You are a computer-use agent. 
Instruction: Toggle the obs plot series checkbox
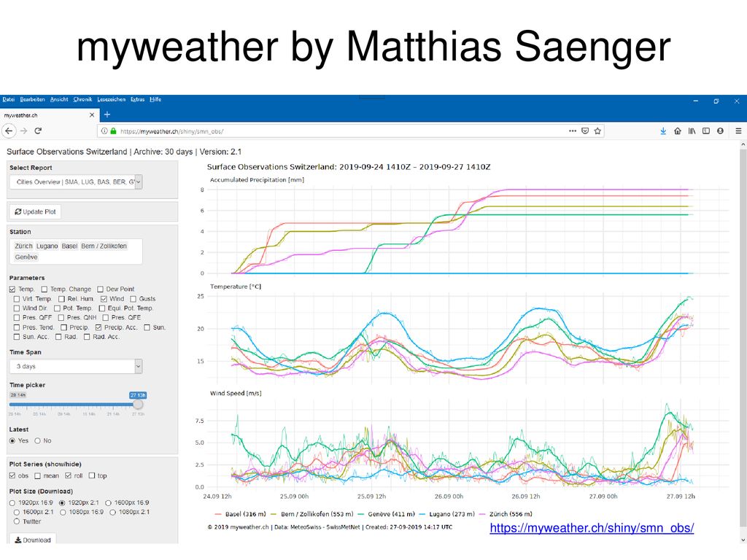click(x=12, y=475)
